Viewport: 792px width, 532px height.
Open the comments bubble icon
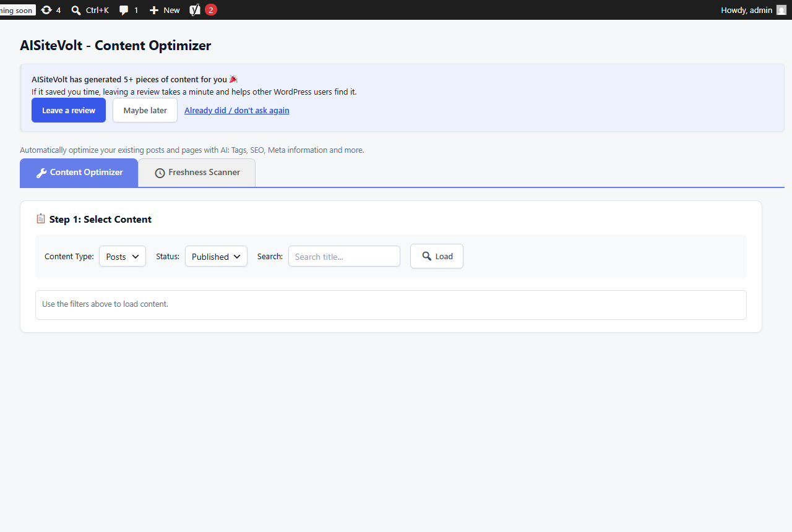point(124,10)
